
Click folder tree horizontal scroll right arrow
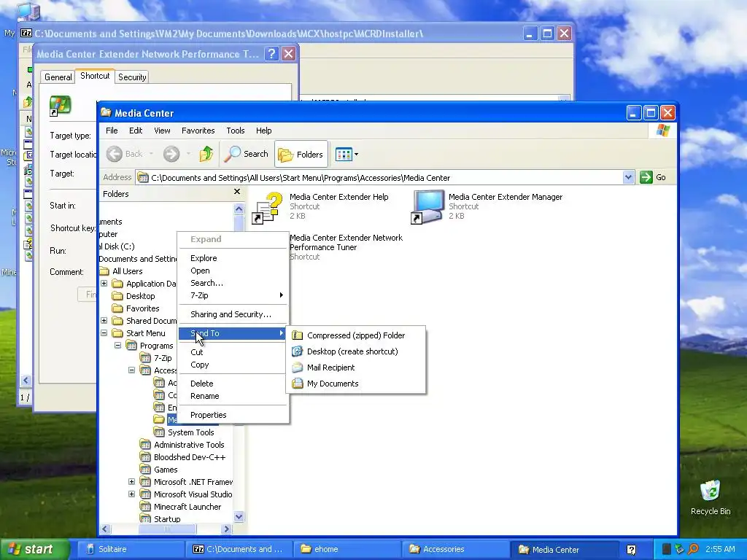(x=226, y=529)
